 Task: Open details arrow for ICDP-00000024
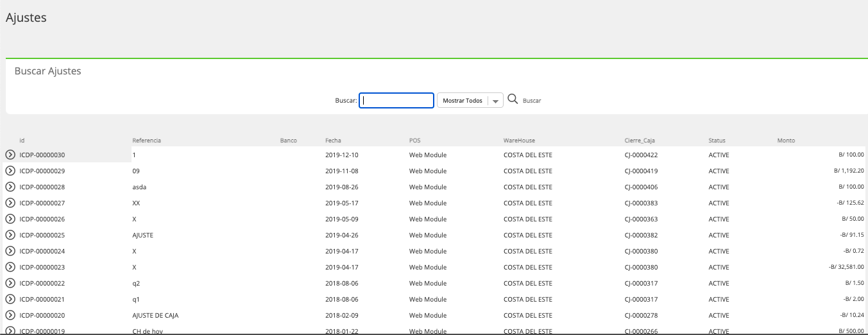10,251
